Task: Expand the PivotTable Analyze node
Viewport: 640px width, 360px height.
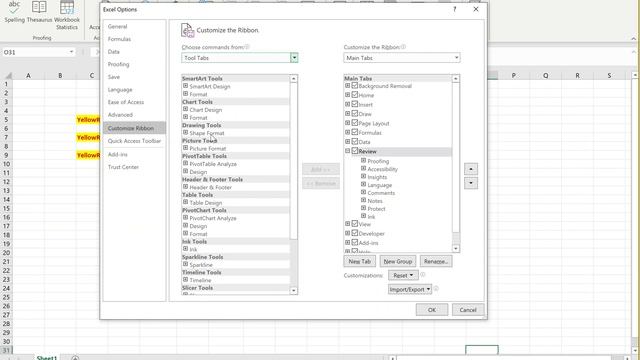Action: pyautogui.click(x=185, y=164)
